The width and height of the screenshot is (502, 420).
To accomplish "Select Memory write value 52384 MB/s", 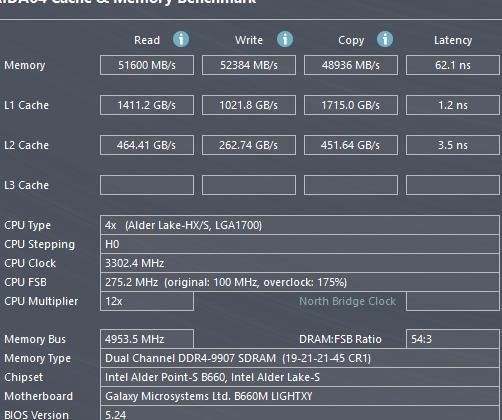I will (249, 65).
